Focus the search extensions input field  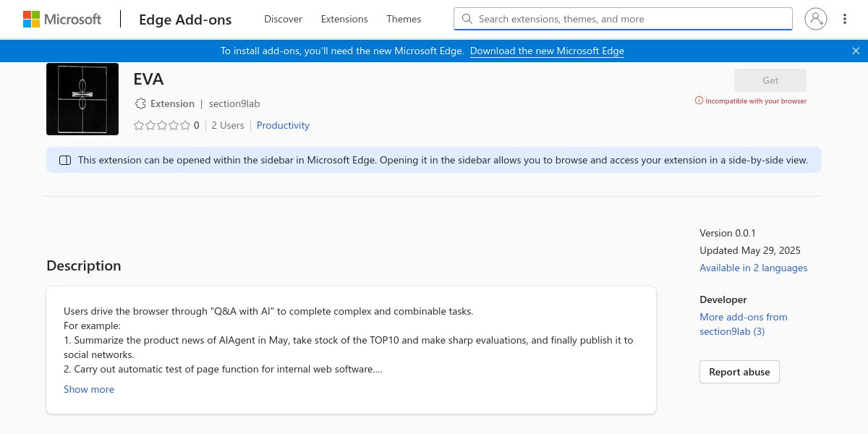click(629, 20)
